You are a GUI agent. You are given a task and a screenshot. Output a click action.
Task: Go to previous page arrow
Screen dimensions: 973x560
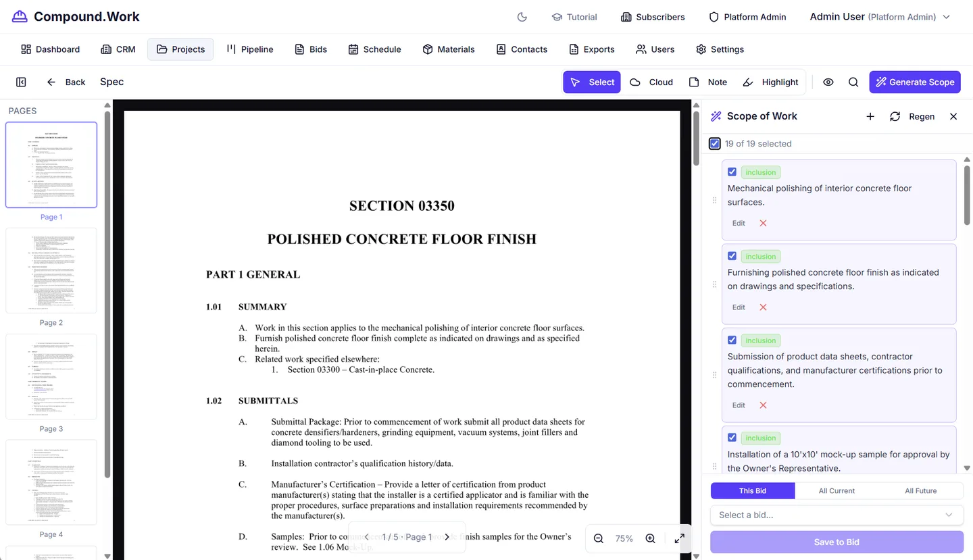367,537
